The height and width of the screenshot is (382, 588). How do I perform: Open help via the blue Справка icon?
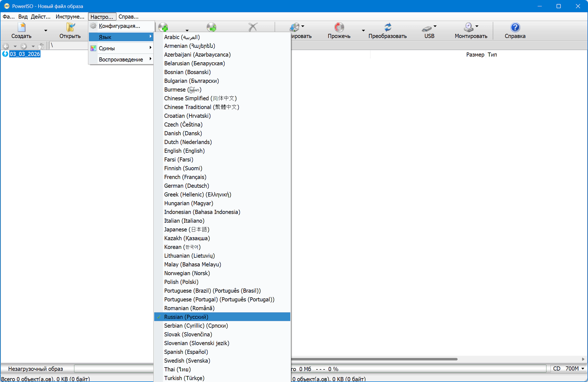(x=515, y=28)
